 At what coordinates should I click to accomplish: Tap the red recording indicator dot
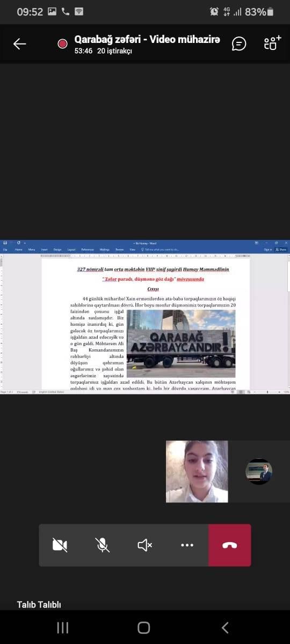[x=63, y=44]
